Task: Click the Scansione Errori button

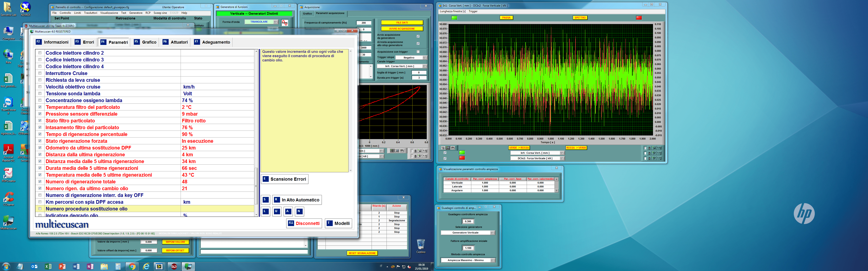Action: tap(285, 179)
